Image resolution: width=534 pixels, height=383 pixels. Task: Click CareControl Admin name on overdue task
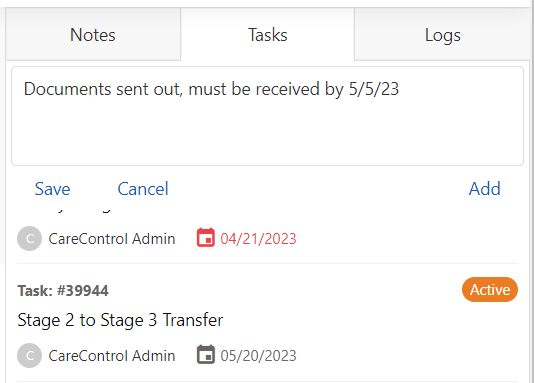112,239
